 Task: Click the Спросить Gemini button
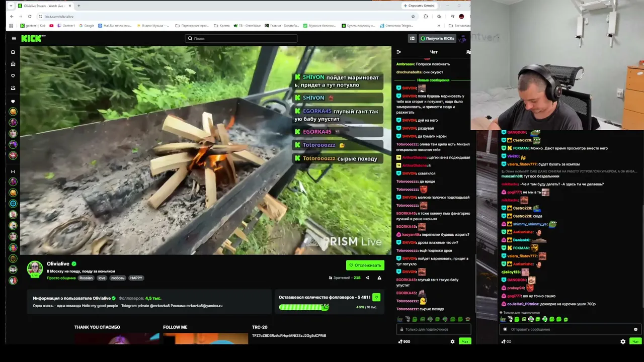[x=419, y=6]
